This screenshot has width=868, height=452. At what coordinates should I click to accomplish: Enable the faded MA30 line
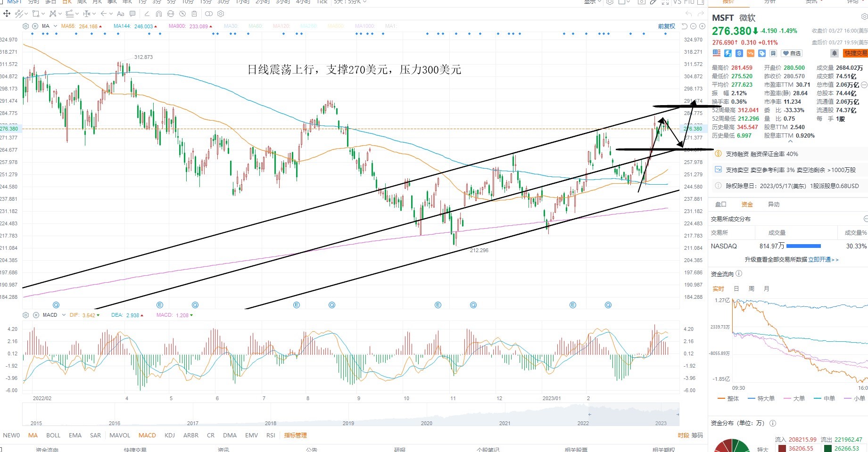pyautogui.click(x=231, y=26)
